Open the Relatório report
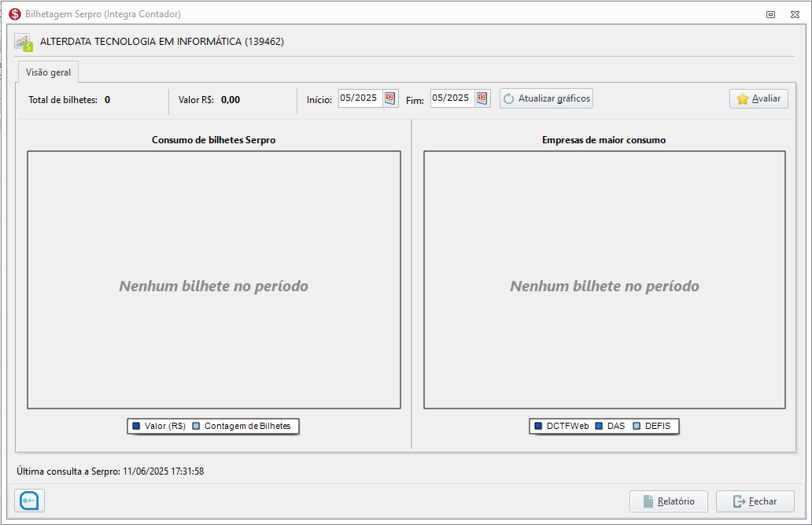812x525 pixels. click(669, 501)
